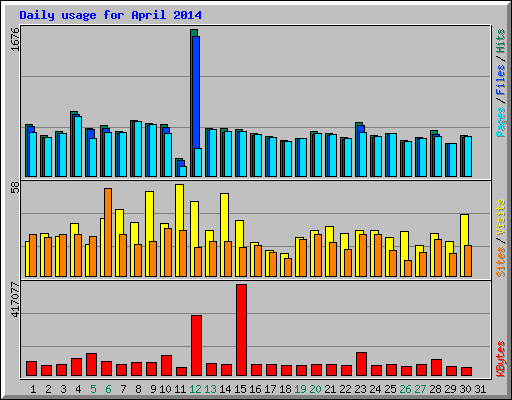This screenshot has height=400, width=512.
Task: Click the Pages legend label
Action: [x=500, y=122]
